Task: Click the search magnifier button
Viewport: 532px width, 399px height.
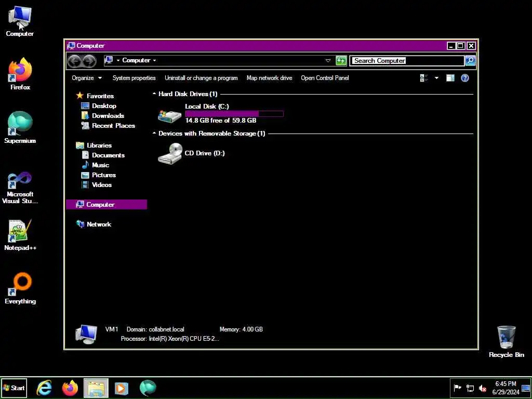Action: pos(470,61)
